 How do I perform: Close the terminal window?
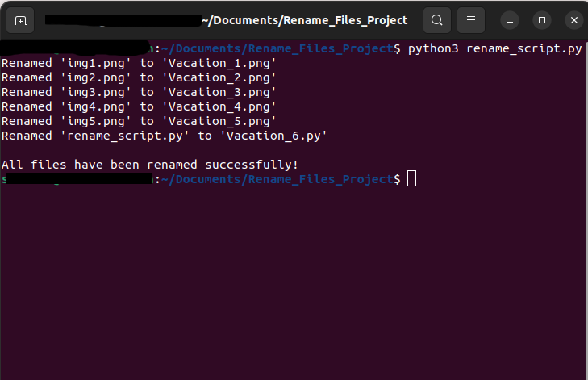tap(573, 20)
